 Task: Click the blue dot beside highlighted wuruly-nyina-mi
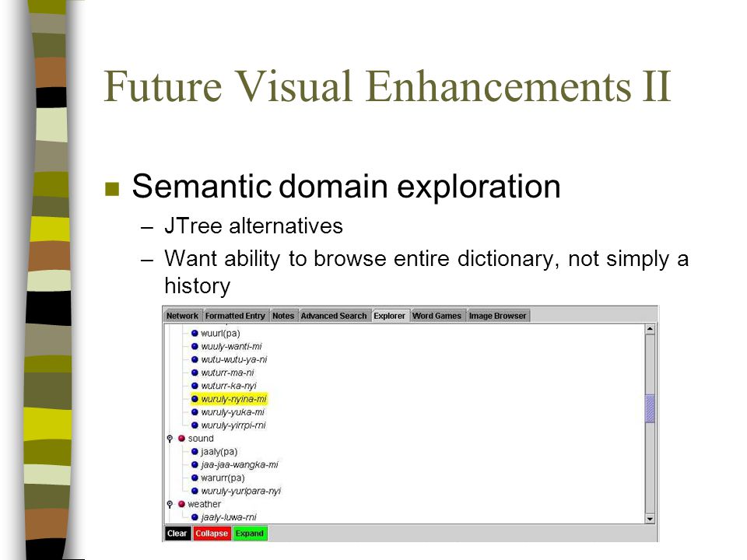195,399
